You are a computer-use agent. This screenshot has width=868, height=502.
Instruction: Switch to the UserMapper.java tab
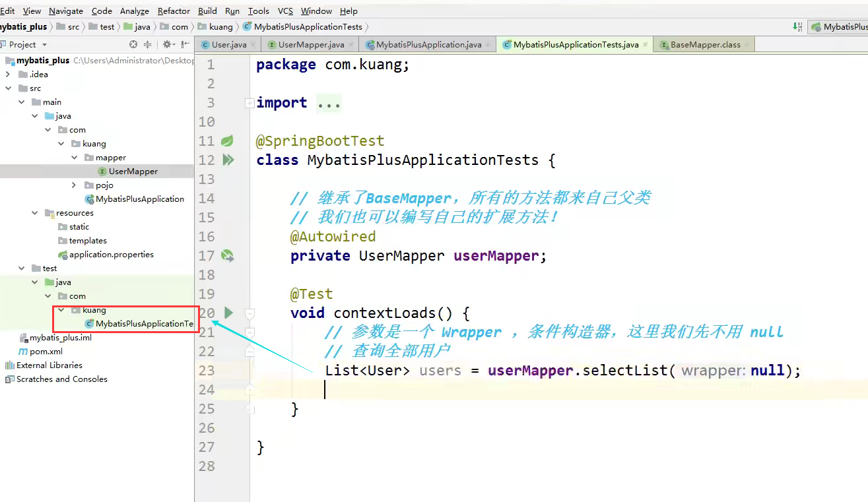tap(311, 45)
